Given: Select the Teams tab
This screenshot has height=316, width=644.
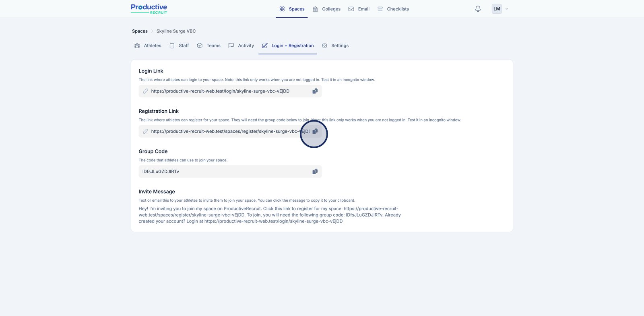Looking at the screenshot, I should 208,45.
